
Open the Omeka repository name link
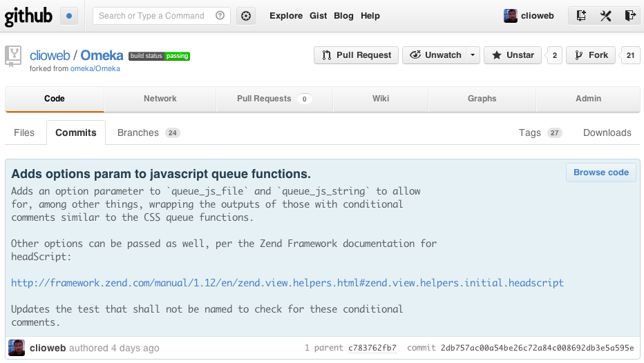click(102, 55)
